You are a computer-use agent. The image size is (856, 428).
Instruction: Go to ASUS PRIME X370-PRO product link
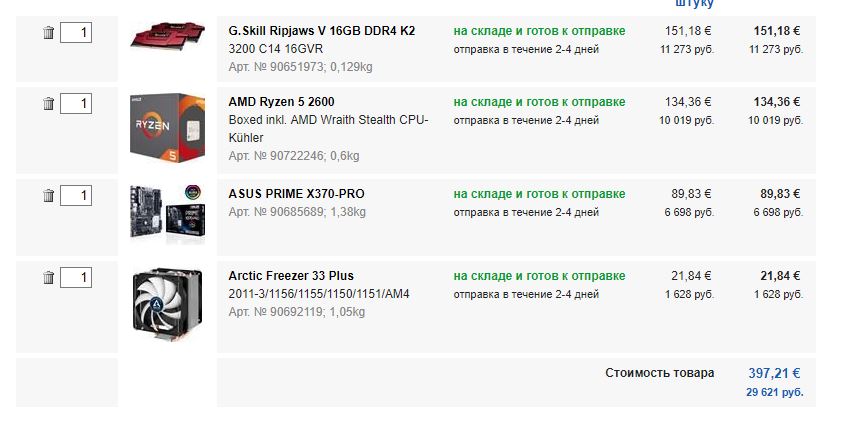pyautogui.click(x=294, y=194)
